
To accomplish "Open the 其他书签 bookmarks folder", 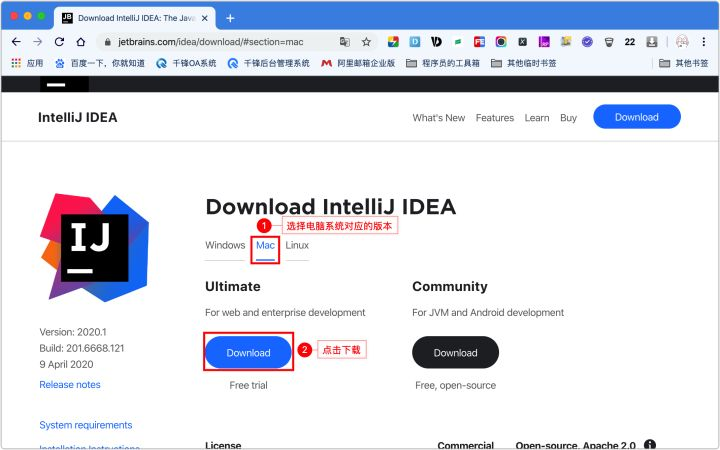I will (x=684, y=63).
